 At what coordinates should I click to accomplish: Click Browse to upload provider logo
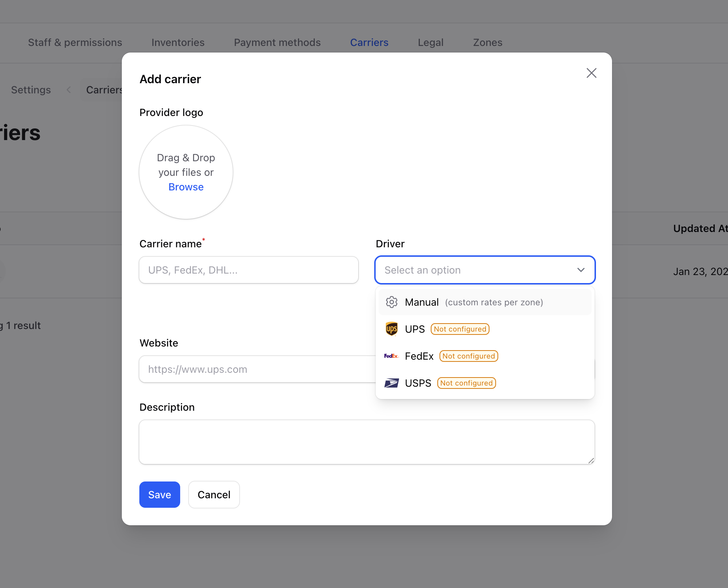[186, 187]
